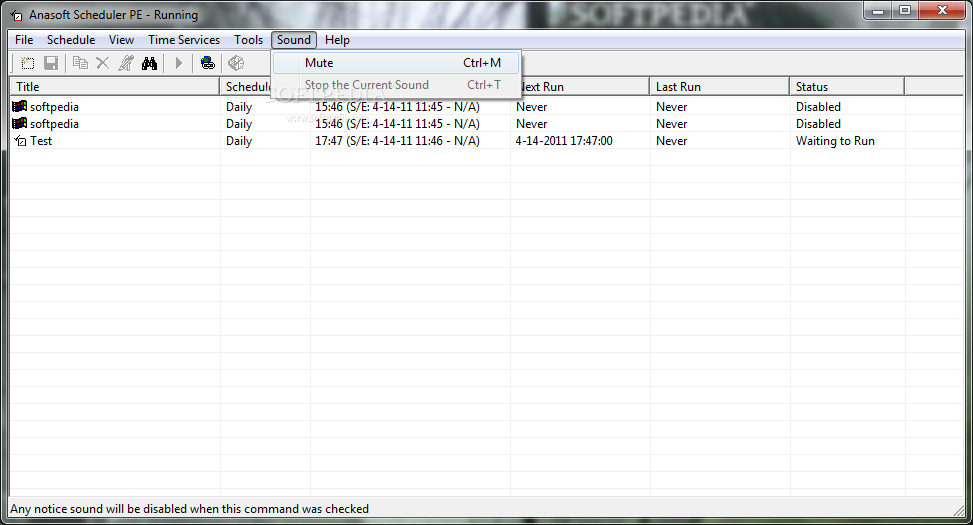
Task: Click the Copy toolbar icon
Action: (x=80, y=63)
